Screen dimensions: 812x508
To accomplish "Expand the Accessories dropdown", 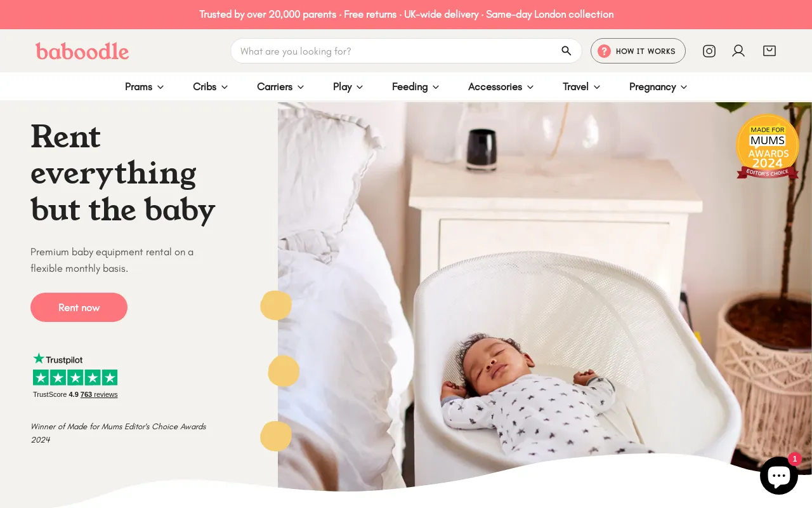I will coord(501,86).
